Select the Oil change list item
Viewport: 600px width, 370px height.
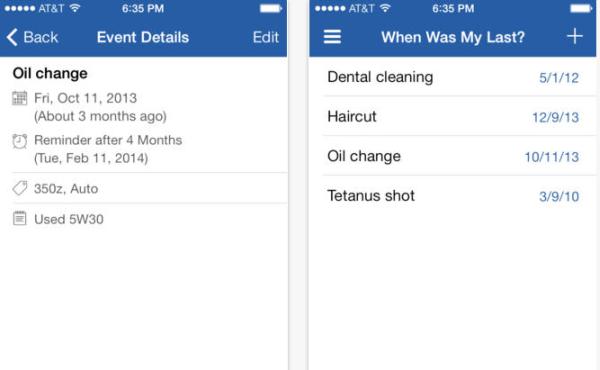[453, 156]
